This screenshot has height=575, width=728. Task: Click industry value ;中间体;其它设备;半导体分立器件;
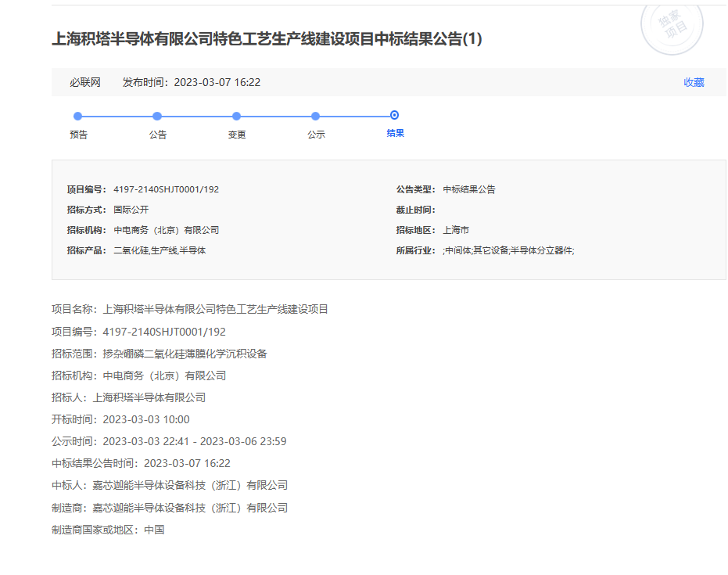point(508,251)
